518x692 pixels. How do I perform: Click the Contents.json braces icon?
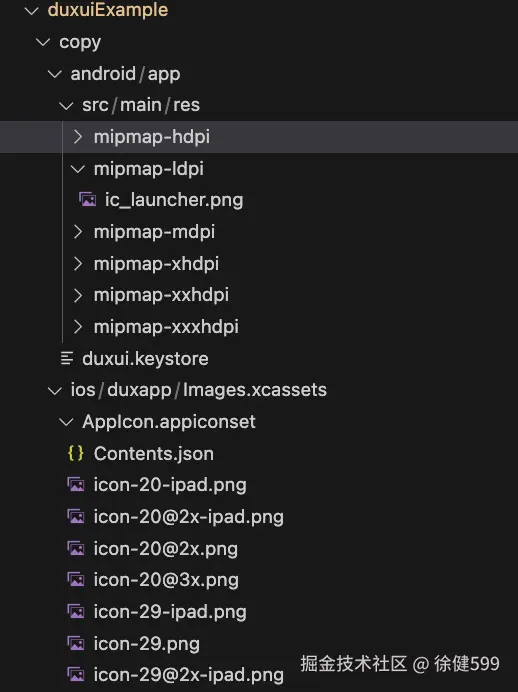tap(76, 453)
